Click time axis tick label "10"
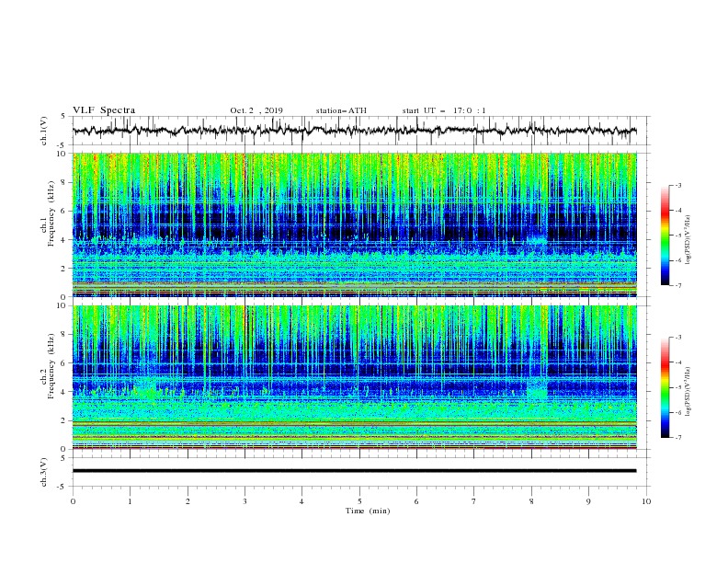This screenshot has height=563, width=728. (x=646, y=501)
